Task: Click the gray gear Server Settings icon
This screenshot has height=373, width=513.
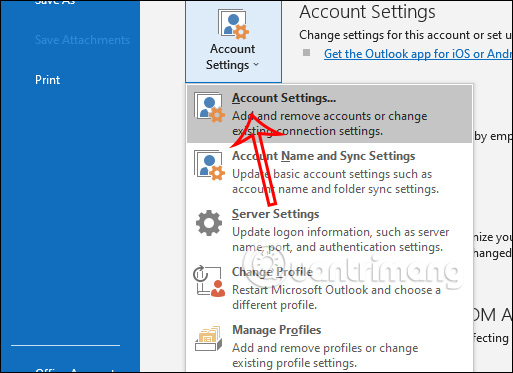Action: [x=209, y=223]
